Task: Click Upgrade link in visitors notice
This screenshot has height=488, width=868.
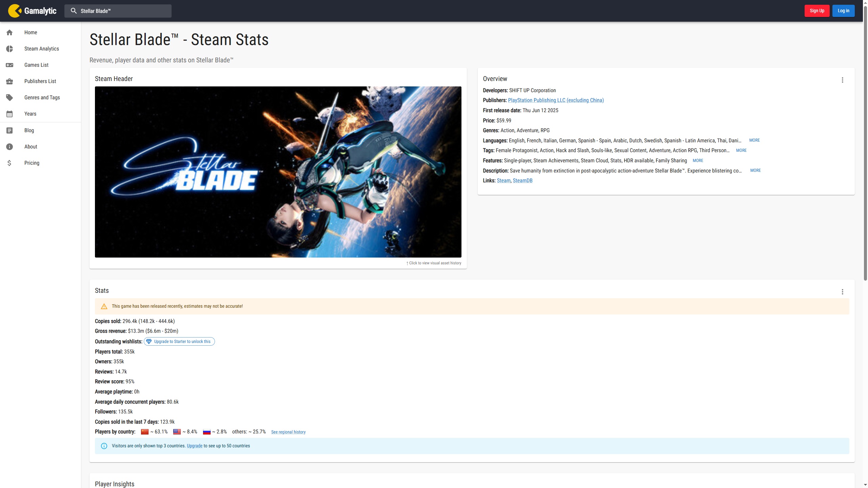Action: point(195,446)
